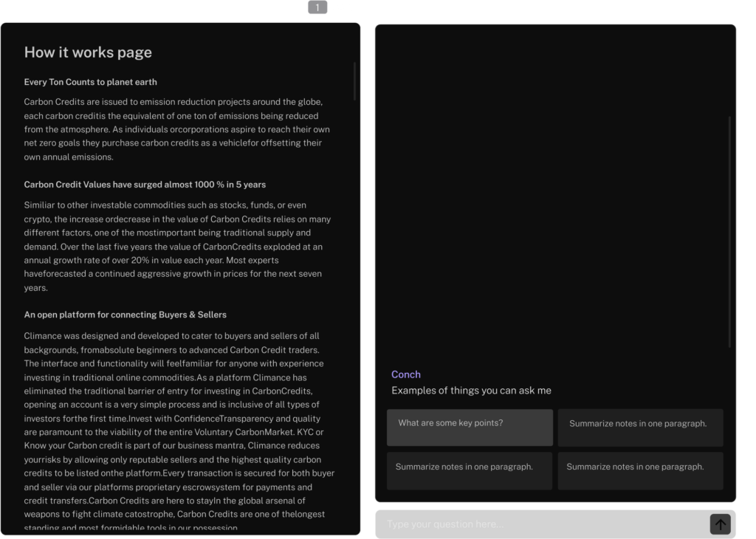756x539 pixels.
Task: Click the 'Examples of things you can ask me' text
Action: (x=471, y=391)
